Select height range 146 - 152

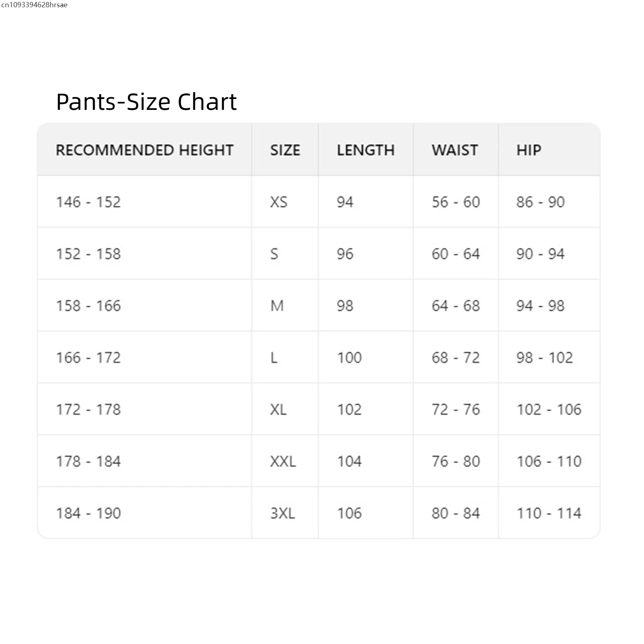coord(88,202)
